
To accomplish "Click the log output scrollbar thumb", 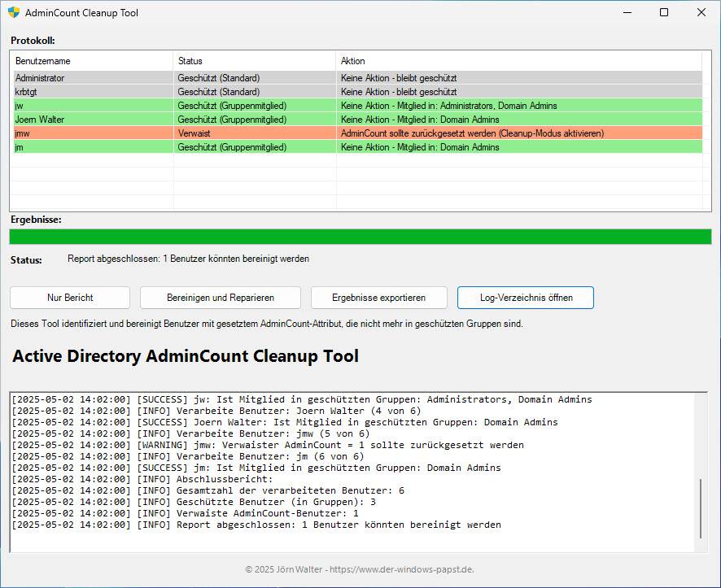I will point(701,508).
